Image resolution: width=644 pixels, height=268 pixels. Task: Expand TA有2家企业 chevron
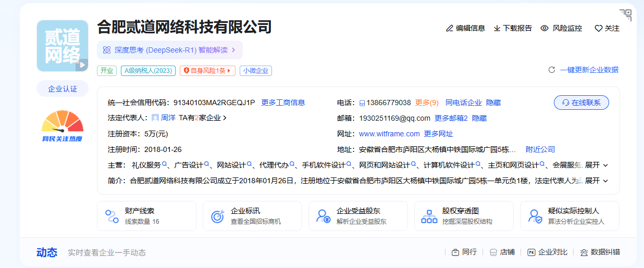coord(225,118)
